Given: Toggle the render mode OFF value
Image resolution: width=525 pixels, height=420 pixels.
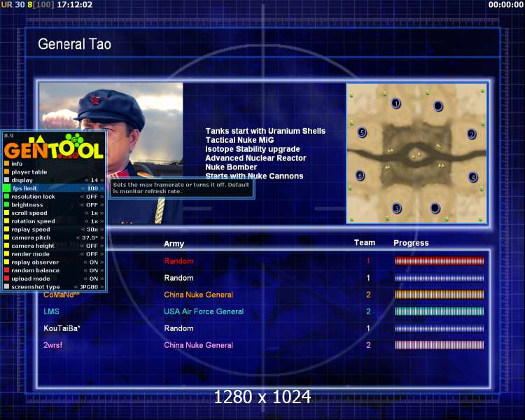Looking at the screenshot, I should 92,254.
